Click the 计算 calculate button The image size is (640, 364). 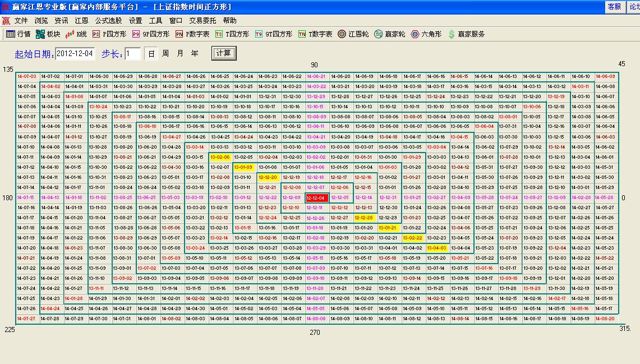[x=224, y=53]
